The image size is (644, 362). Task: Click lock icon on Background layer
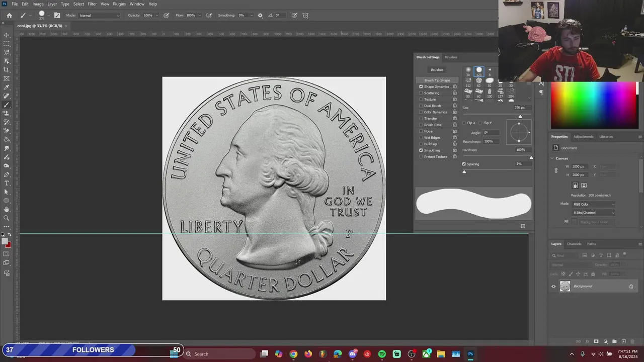631,286
